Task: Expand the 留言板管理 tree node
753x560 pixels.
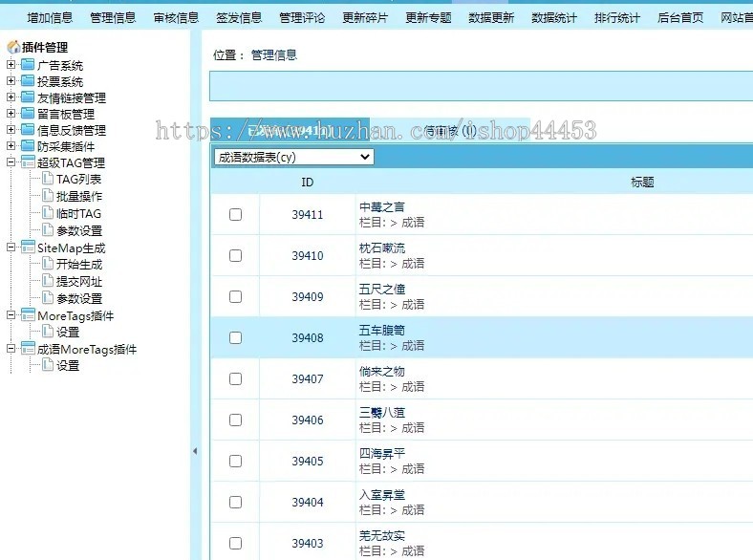Action: (x=11, y=114)
